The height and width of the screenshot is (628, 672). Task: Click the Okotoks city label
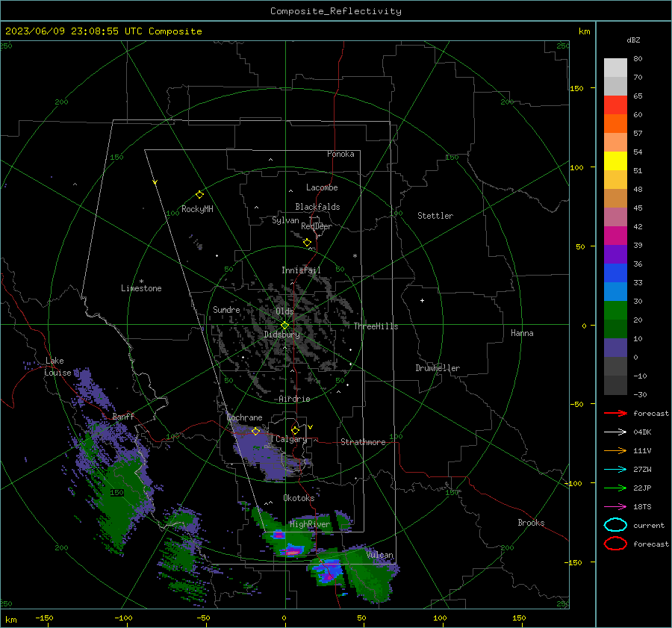pos(299,498)
